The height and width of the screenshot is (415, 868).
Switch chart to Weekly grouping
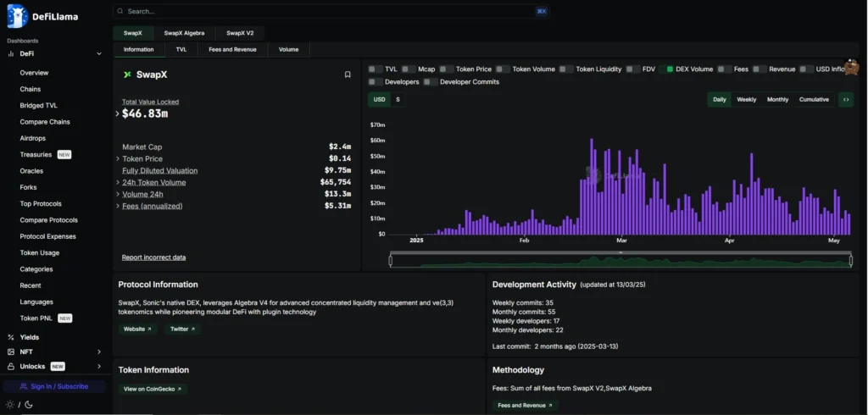click(x=747, y=100)
